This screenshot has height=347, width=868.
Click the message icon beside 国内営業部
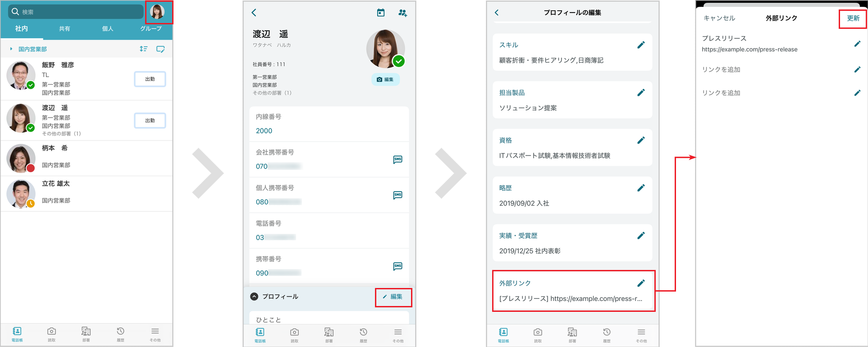pyautogui.click(x=160, y=49)
